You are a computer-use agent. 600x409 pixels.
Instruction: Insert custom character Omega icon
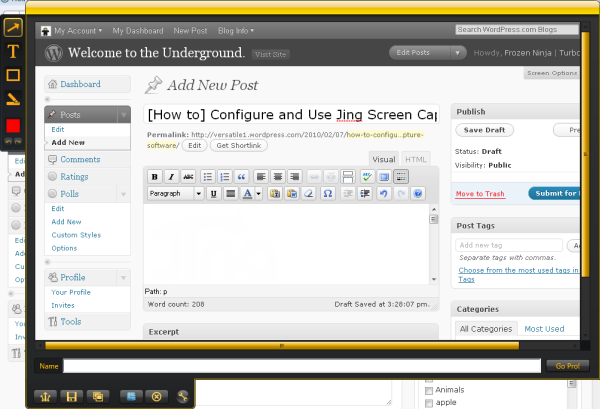[328, 194]
